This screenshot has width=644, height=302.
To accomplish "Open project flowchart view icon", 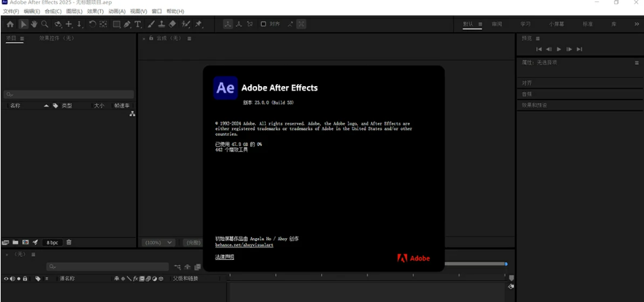I will coord(133,114).
